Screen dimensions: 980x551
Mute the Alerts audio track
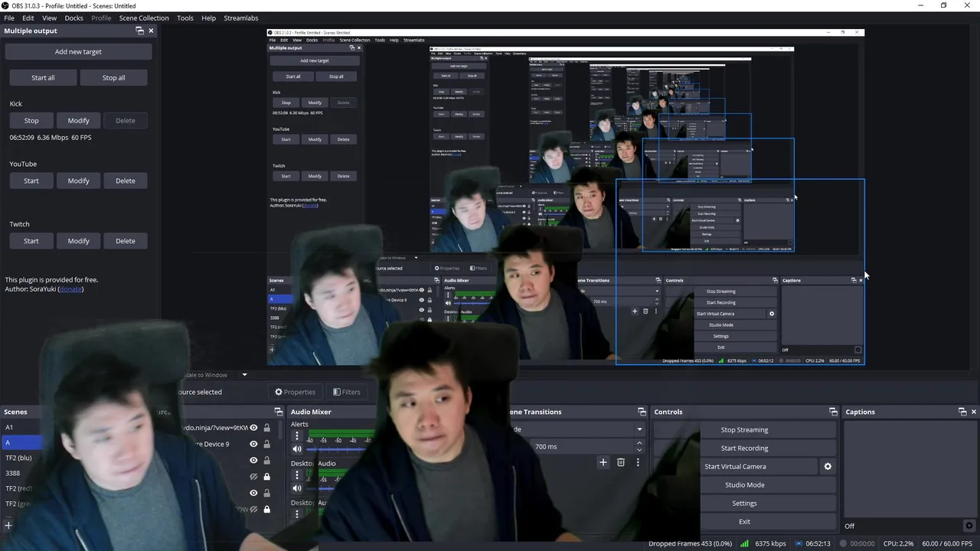click(x=297, y=449)
